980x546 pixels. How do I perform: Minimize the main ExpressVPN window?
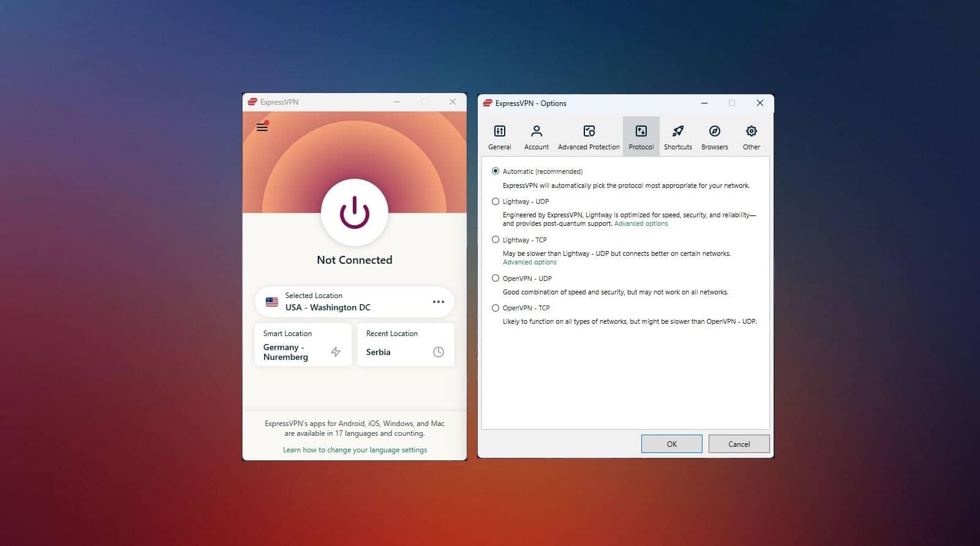(x=397, y=102)
